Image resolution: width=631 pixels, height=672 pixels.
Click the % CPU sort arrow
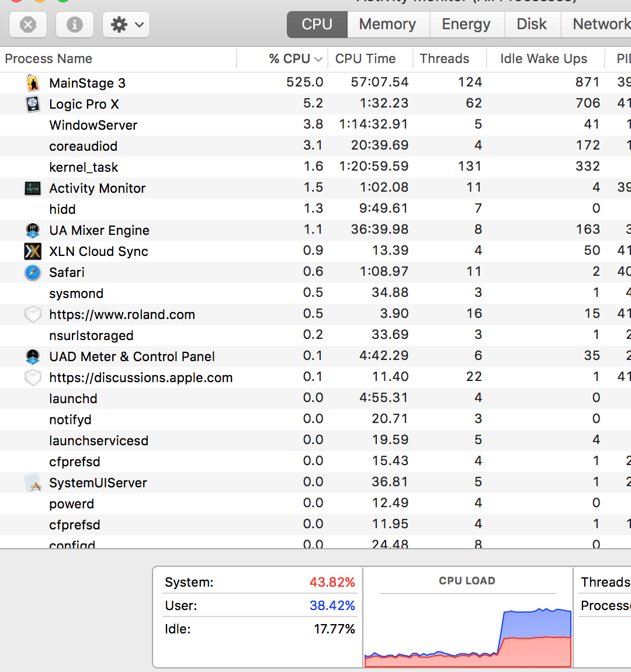[318, 58]
